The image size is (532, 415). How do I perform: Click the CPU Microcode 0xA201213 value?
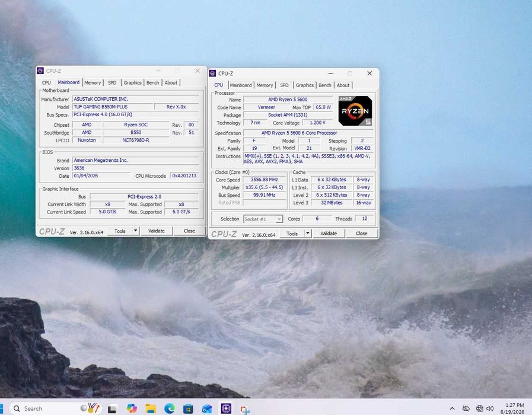(184, 175)
